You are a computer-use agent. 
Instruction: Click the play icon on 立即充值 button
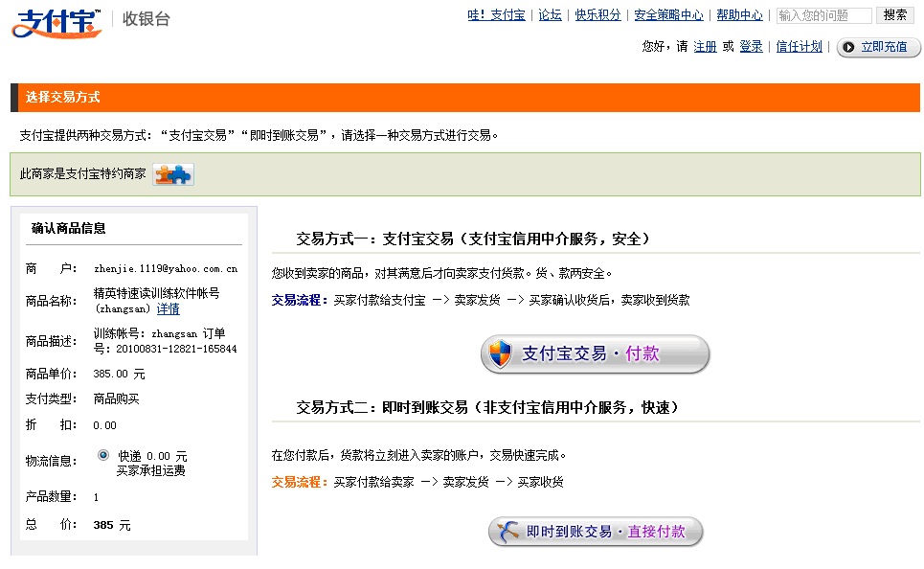(x=848, y=47)
